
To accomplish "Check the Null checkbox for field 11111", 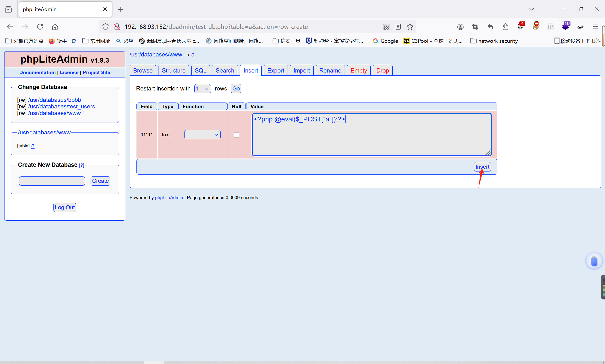I will (236, 135).
